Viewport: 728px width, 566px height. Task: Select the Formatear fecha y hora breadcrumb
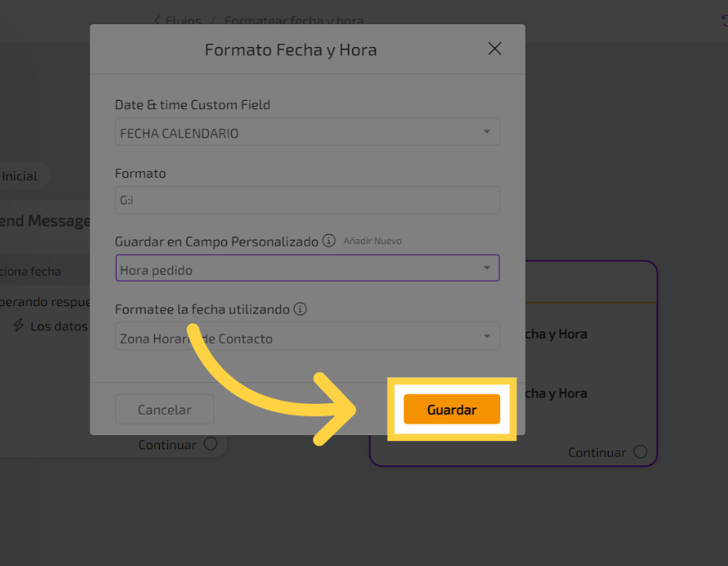point(293,21)
